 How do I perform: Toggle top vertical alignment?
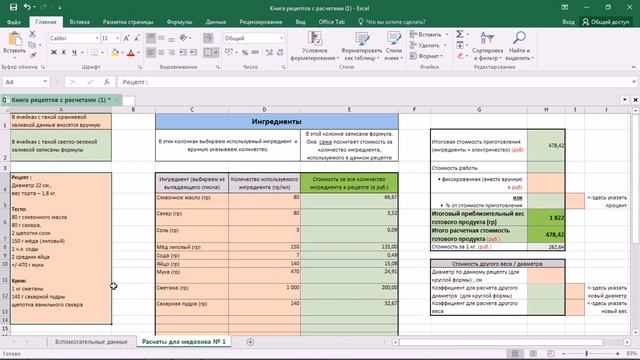pos(151,38)
